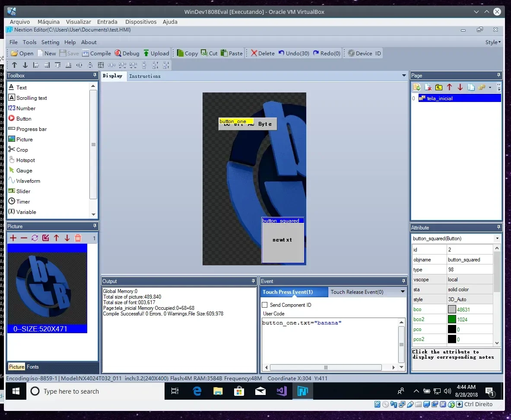Open the Tools menu

click(30, 42)
